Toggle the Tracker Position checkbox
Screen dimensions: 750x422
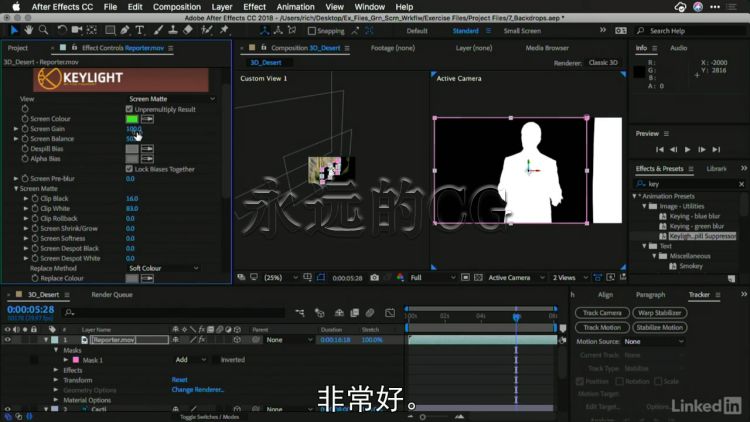580,381
